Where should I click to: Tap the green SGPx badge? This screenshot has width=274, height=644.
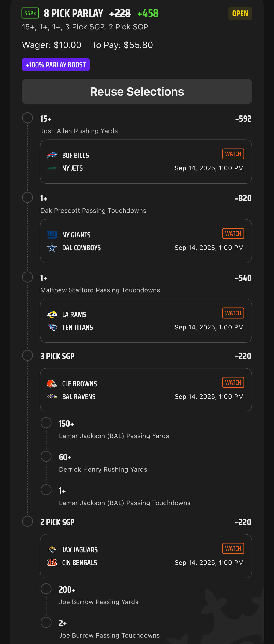point(30,13)
